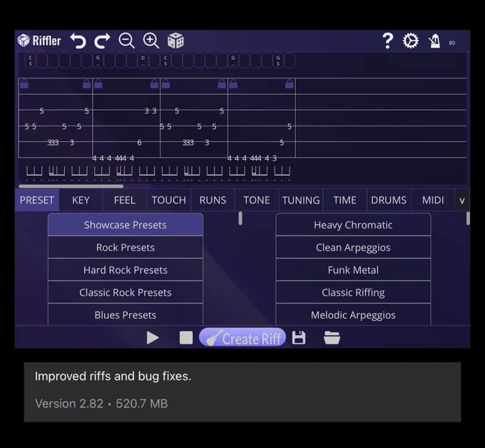
Task: Play the generated riff
Action: pyautogui.click(x=153, y=337)
